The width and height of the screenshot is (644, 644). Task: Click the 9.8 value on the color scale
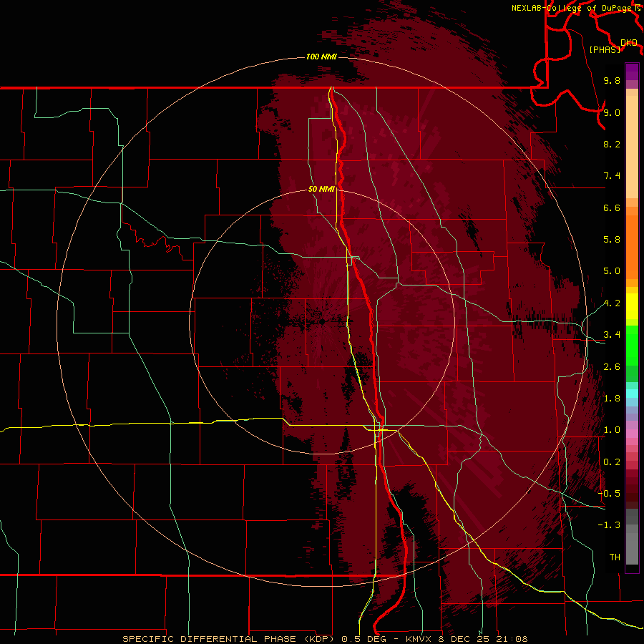pyautogui.click(x=612, y=80)
